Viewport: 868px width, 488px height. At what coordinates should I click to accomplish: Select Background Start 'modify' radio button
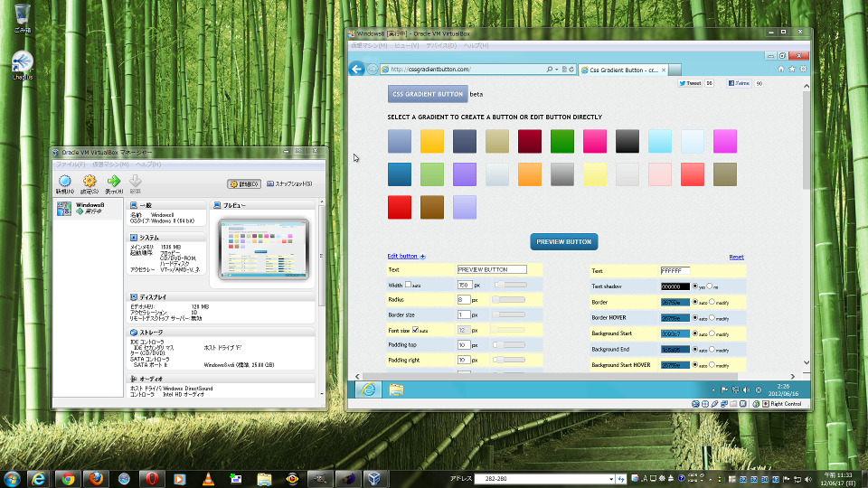[x=712, y=333]
